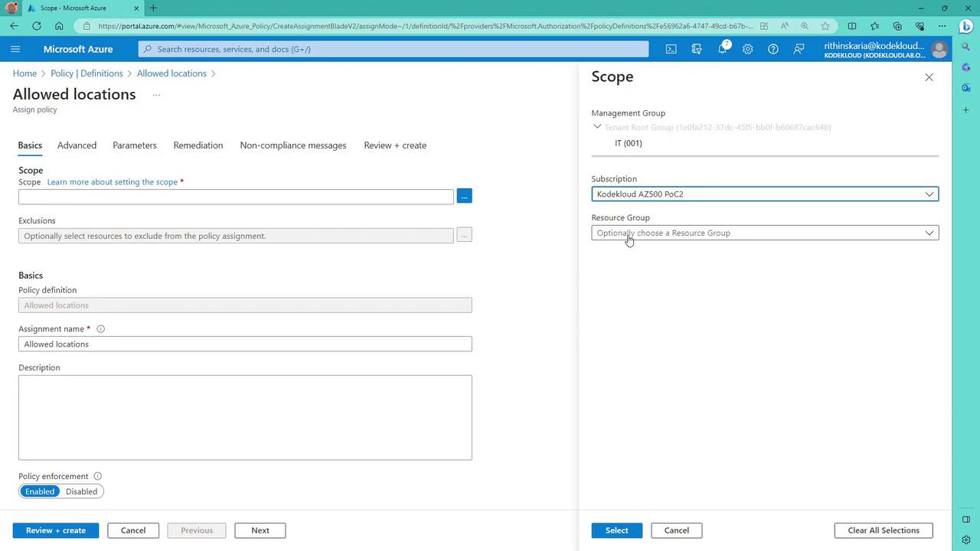980x551 pixels.
Task: Open the Non-compliance messages tab
Action: (x=293, y=145)
